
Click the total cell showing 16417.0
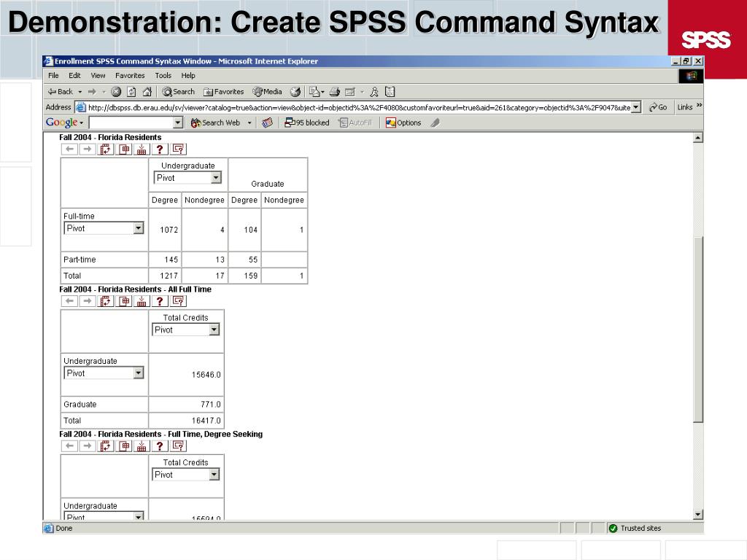[x=186, y=421]
